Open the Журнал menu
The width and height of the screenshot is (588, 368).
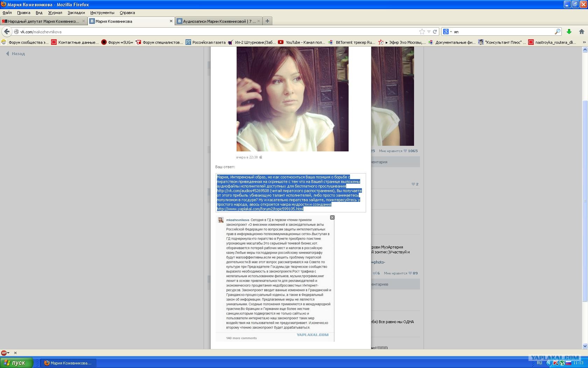[x=55, y=13]
